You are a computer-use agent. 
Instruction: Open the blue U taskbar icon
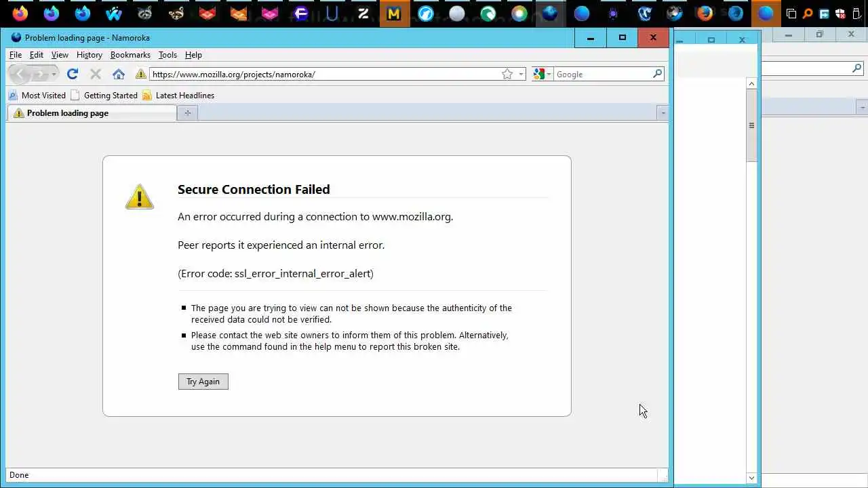tap(332, 14)
